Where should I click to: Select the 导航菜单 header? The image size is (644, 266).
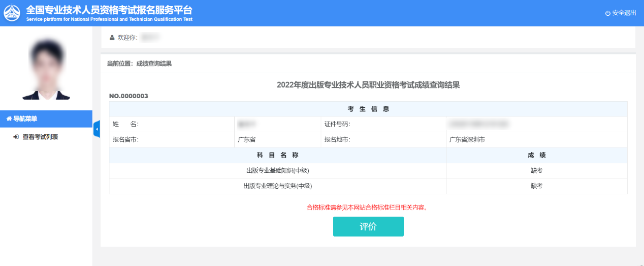[25, 119]
